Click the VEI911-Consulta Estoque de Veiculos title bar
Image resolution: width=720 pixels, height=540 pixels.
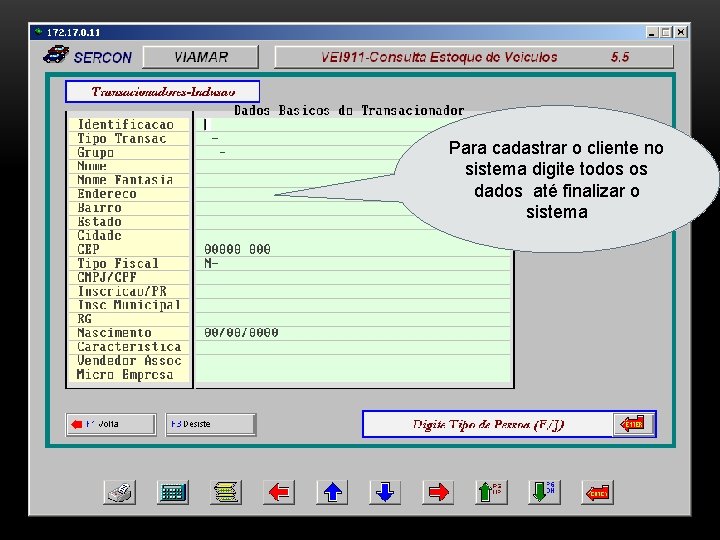point(474,57)
